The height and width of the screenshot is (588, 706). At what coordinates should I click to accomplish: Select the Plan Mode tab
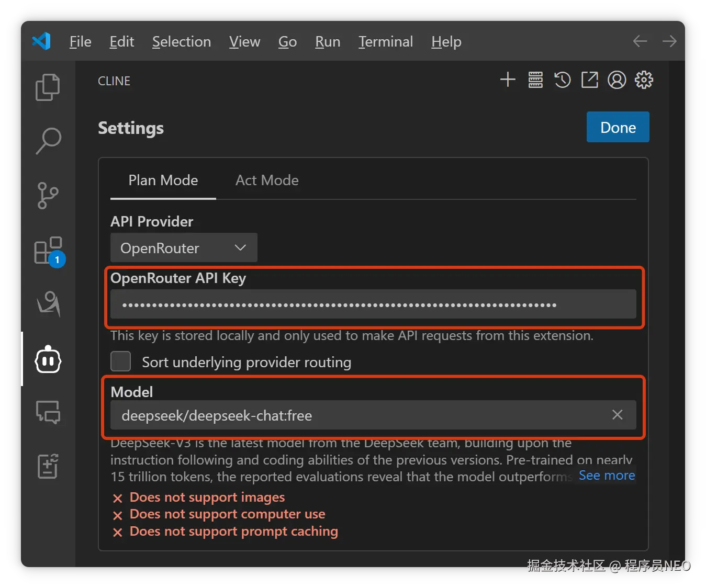[x=163, y=180]
